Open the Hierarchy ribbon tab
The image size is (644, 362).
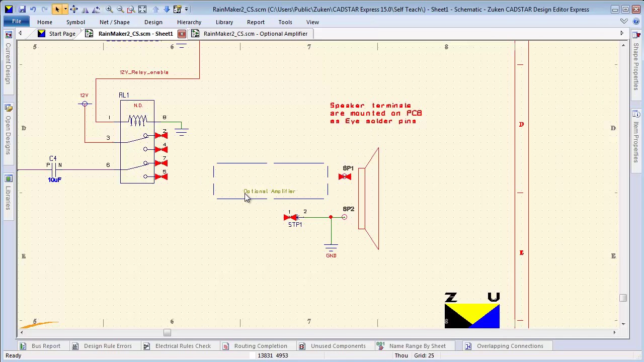point(189,22)
